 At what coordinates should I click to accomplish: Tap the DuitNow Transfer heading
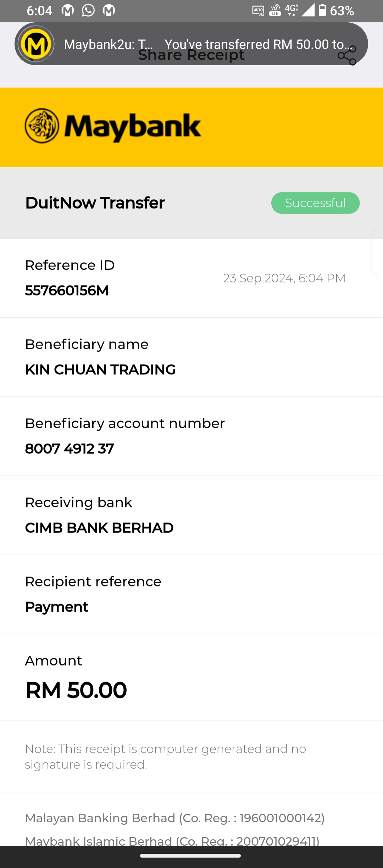(95, 203)
